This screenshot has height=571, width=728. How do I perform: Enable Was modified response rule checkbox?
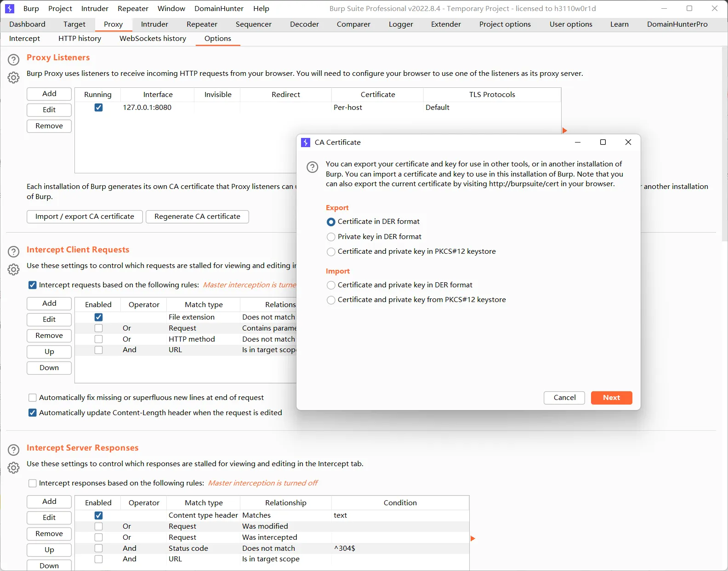pos(98,526)
